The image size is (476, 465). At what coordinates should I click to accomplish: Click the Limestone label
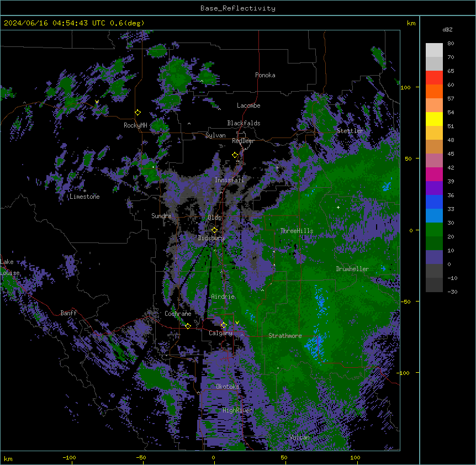[84, 197]
